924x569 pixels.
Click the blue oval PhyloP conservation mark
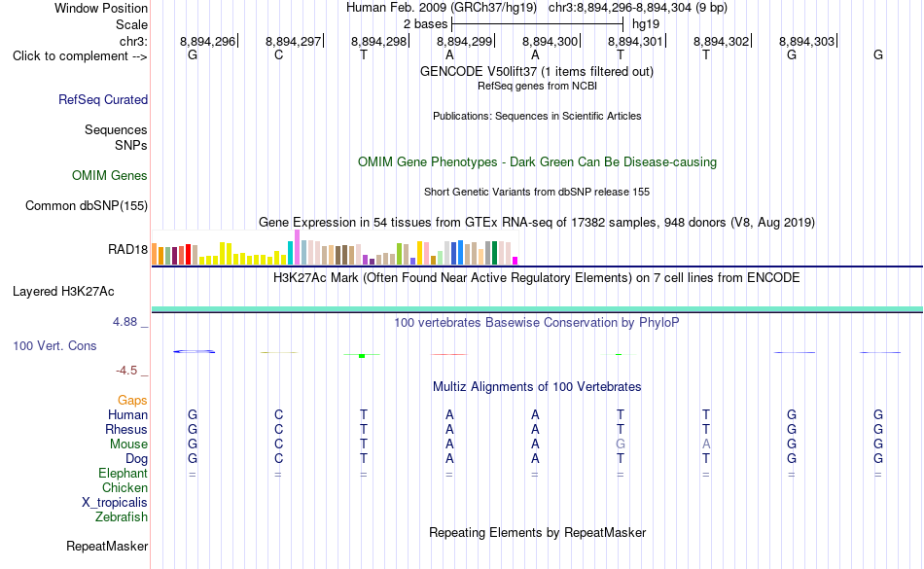(194, 352)
